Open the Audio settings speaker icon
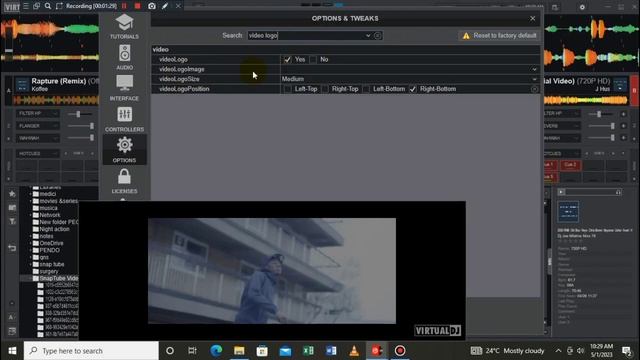This screenshot has width=640, height=360. coord(124,53)
